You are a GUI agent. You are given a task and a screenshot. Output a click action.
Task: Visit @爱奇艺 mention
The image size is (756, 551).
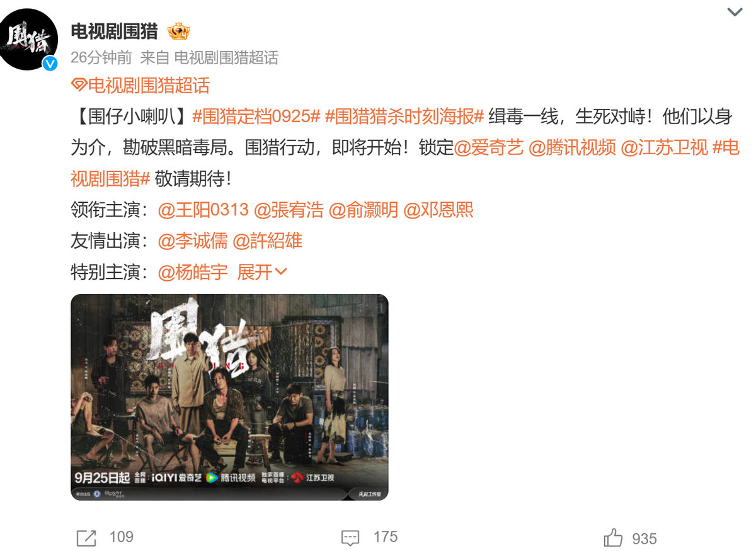click(x=489, y=147)
